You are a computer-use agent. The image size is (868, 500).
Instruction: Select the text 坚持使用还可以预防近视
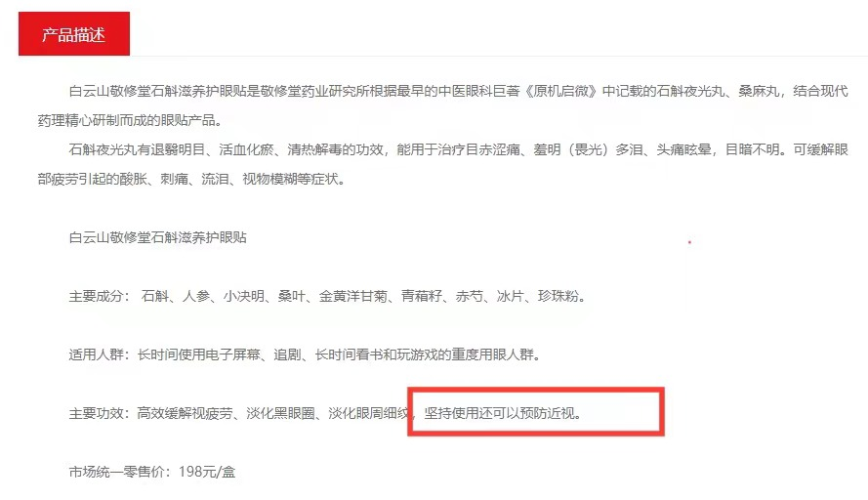499,413
